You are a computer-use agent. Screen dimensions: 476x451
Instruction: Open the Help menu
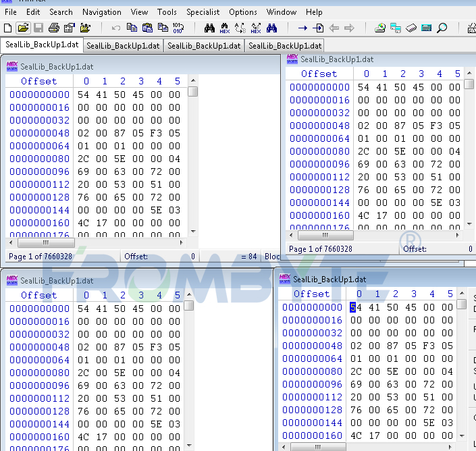pos(314,12)
